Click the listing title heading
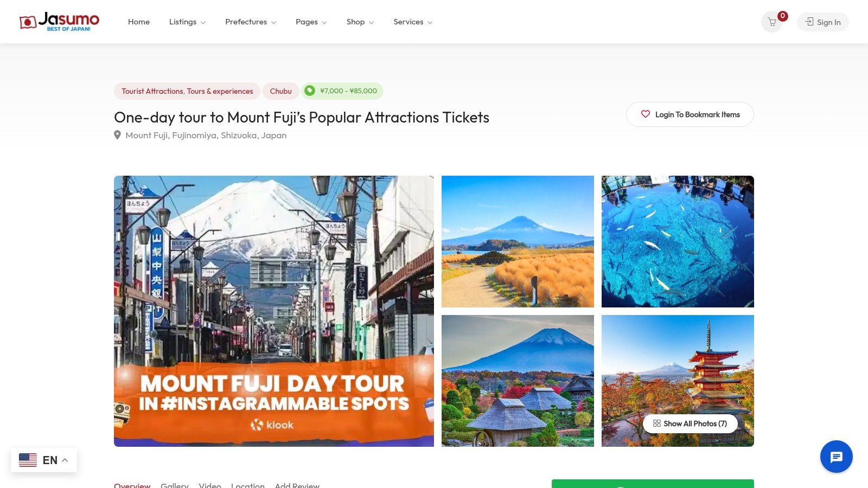Viewport: 868px width, 488px height. 302,117
